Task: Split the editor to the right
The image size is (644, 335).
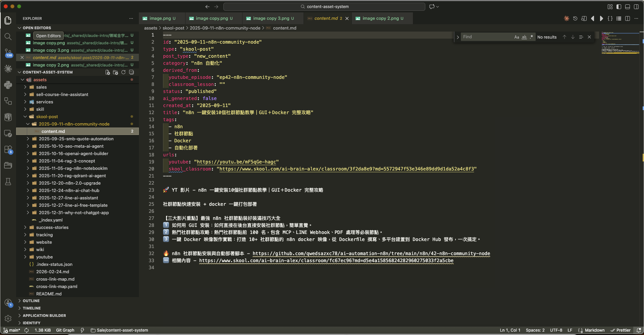Action: point(628,18)
